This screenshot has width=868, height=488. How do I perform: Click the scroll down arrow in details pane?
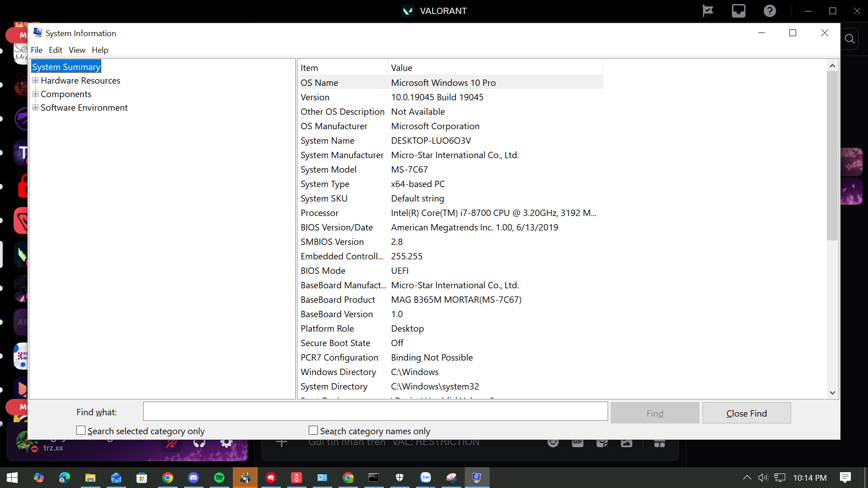click(832, 393)
